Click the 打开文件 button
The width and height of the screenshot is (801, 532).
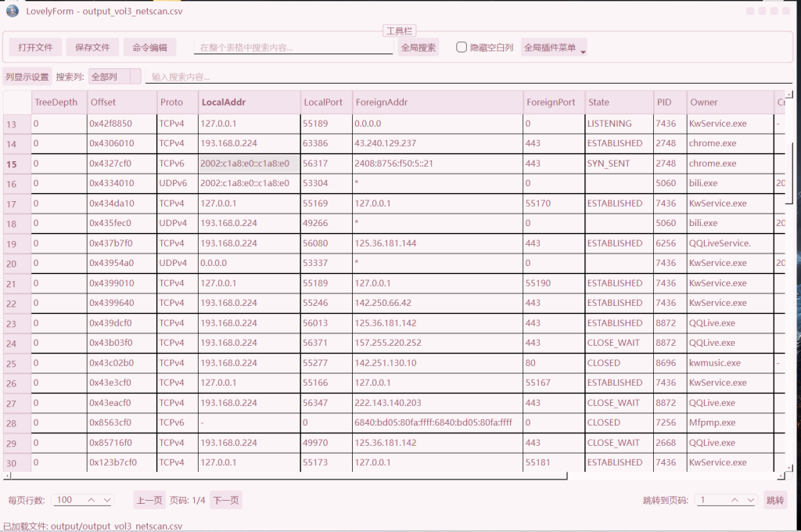[x=35, y=48]
